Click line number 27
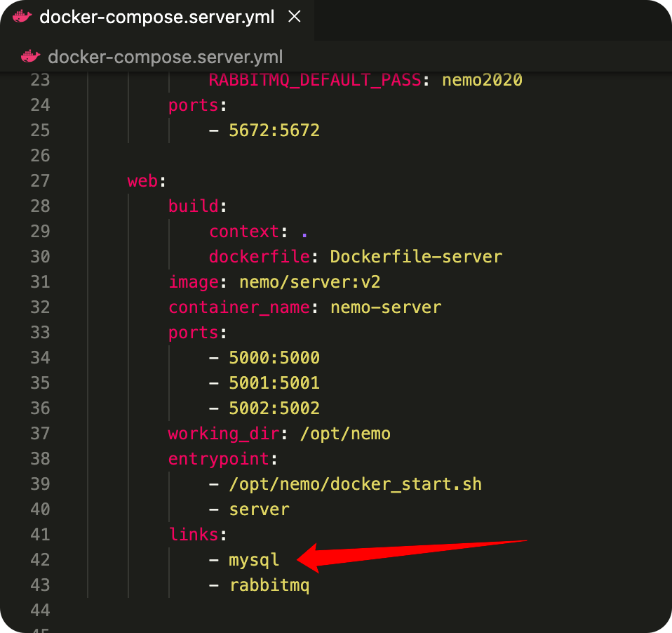The height and width of the screenshot is (633, 672). point(40,180)
